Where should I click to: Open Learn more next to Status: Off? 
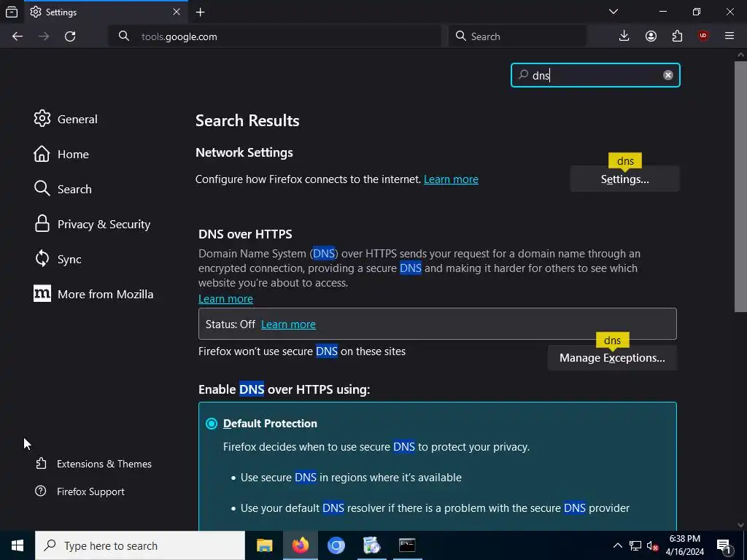[288, 324]
